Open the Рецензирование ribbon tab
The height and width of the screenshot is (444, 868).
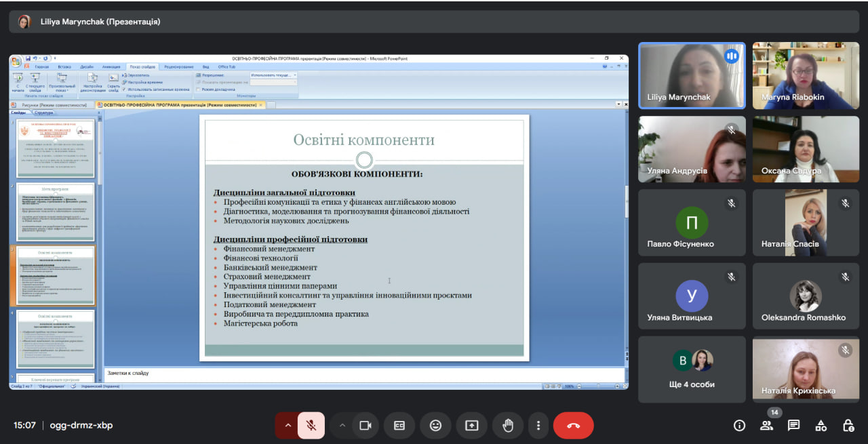tap(179, 67)
